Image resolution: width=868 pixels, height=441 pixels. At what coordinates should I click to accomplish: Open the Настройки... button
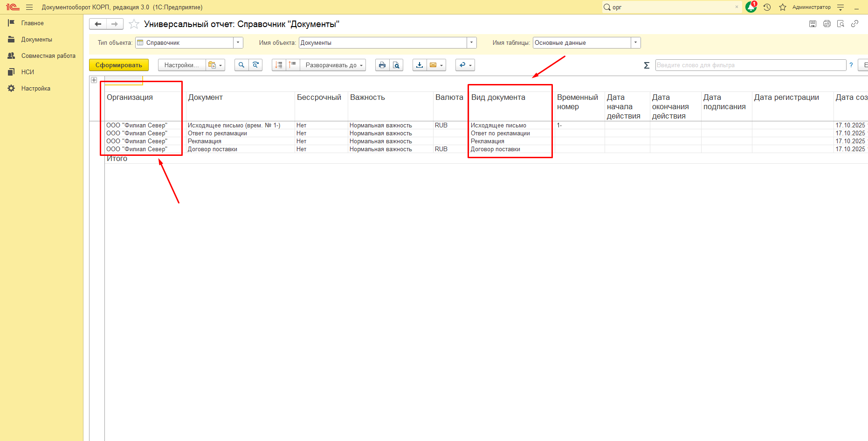[182, 65]
